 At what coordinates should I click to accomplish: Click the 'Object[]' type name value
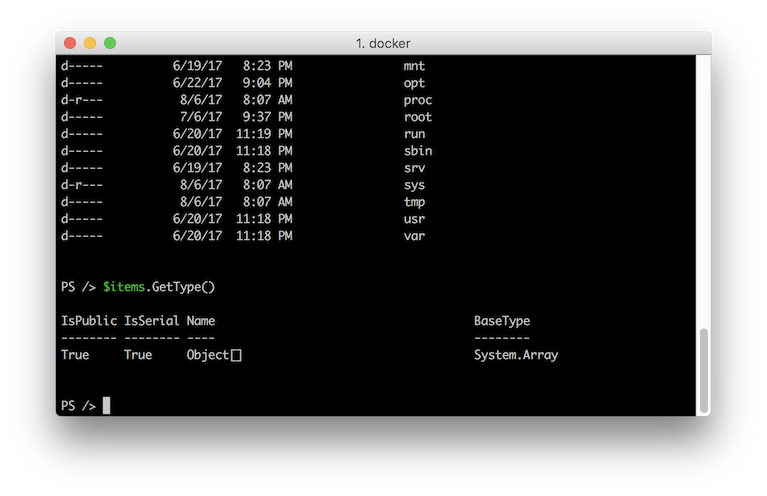214,355
